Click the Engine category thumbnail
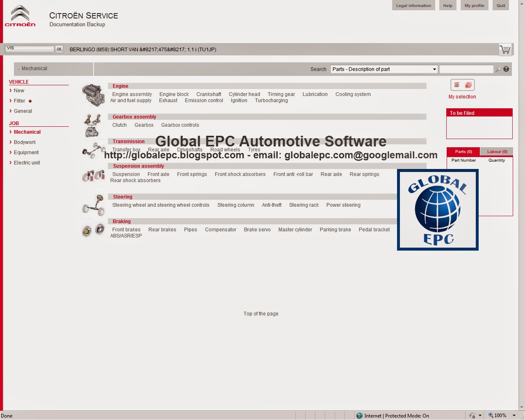Image resolution: width=525 pixels, height=420 pixels. click(94, 95)
